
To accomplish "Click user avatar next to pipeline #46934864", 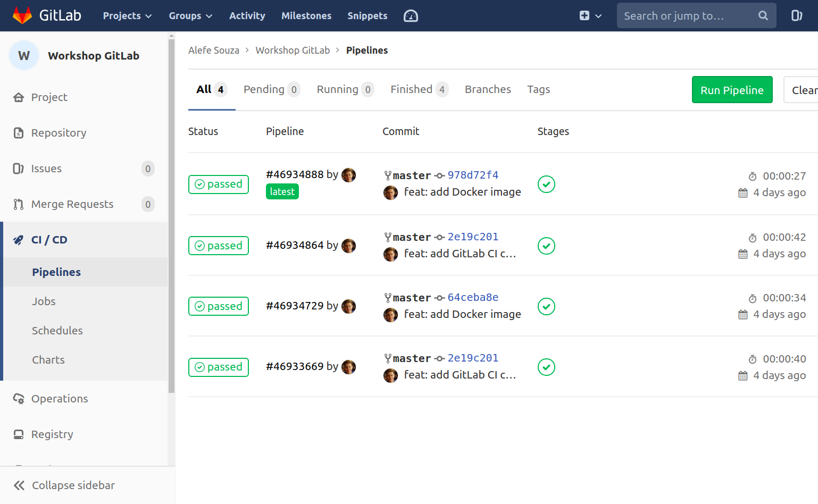I will 348,246.
